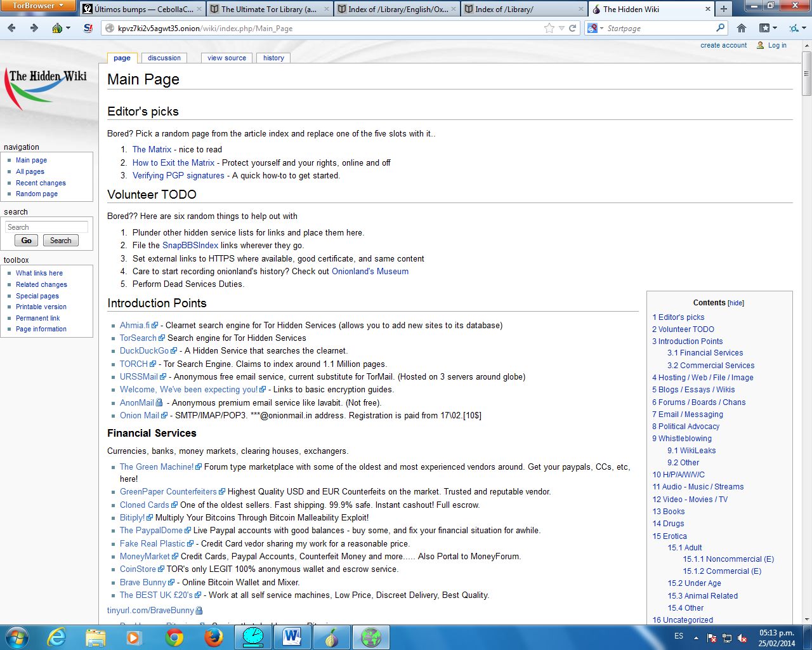Viewport: 812px width, 650px height.
Task: Click the search magnifier in Startpage box
Action: coord(720,28)
